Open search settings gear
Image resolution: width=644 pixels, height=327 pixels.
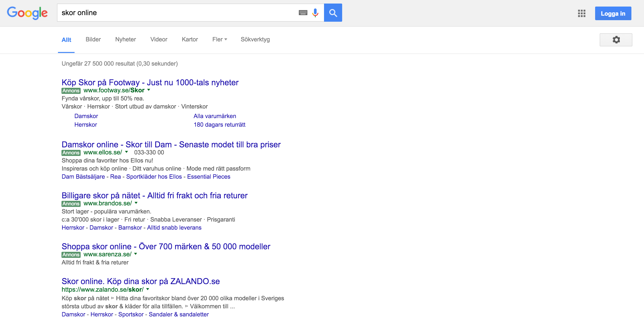click(616, 40)
